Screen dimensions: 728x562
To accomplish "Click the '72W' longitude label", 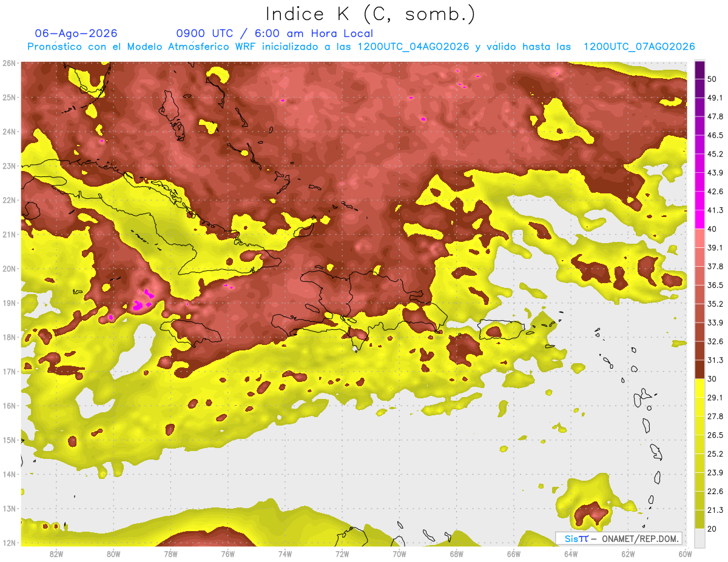I will click(342, 554).
